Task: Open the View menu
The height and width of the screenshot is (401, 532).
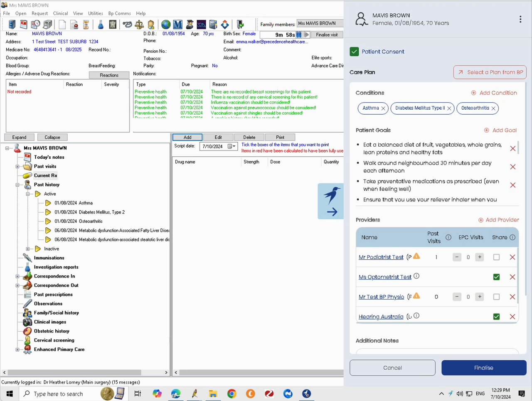Action: click(x=78, y=13)
